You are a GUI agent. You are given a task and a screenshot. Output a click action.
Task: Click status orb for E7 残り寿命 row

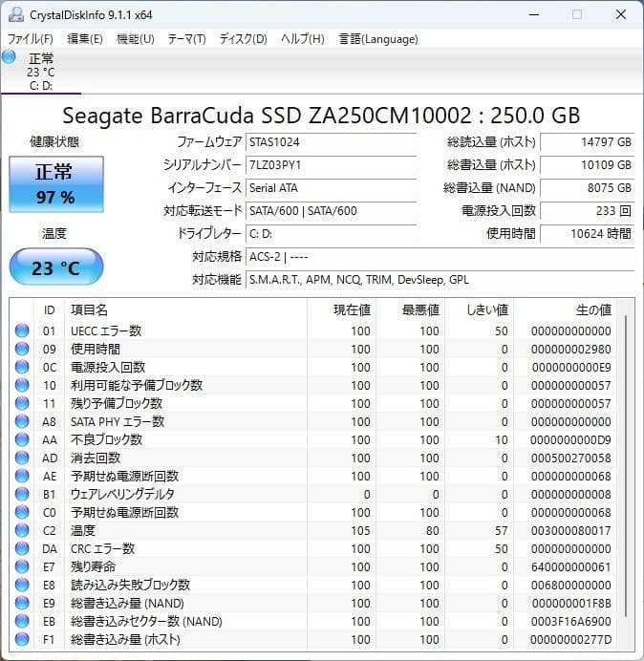[x=22, y=566]
